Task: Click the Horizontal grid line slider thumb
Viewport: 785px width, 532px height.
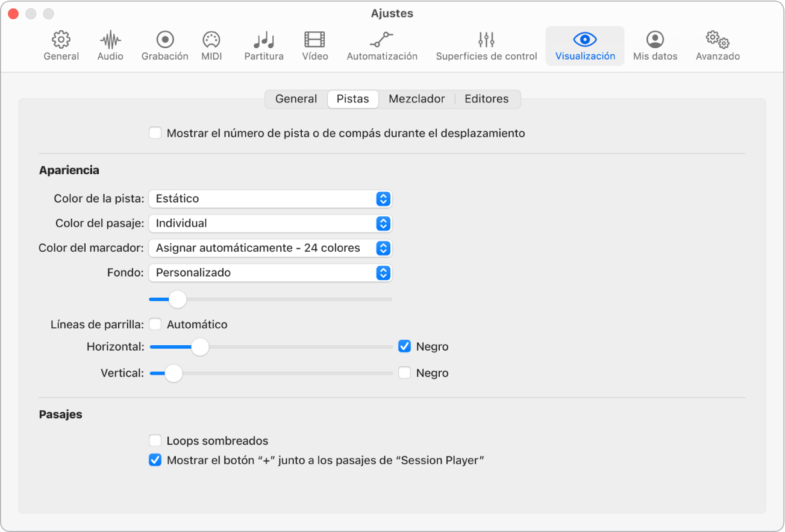Action: pos(200,346)
